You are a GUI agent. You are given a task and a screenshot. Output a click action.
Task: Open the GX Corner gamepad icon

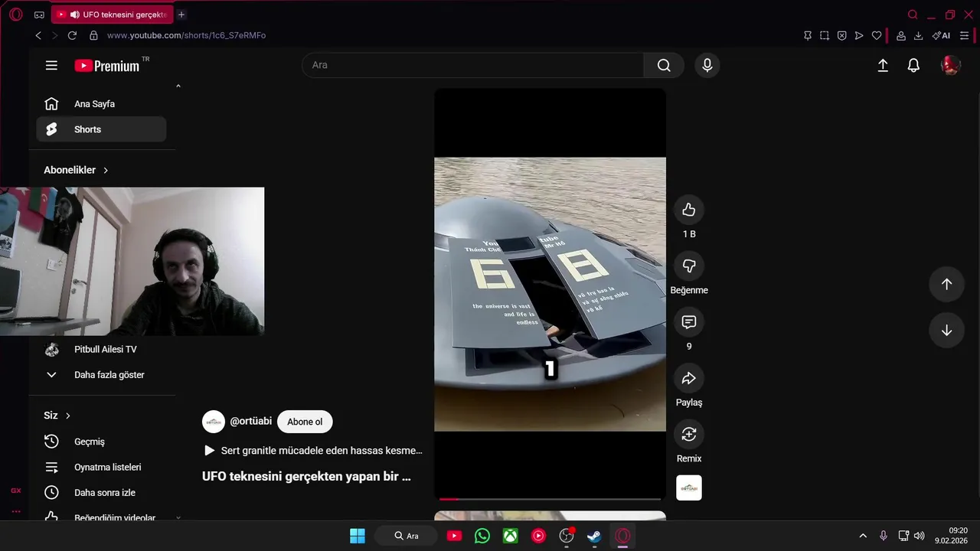click(x=39, y=15)
